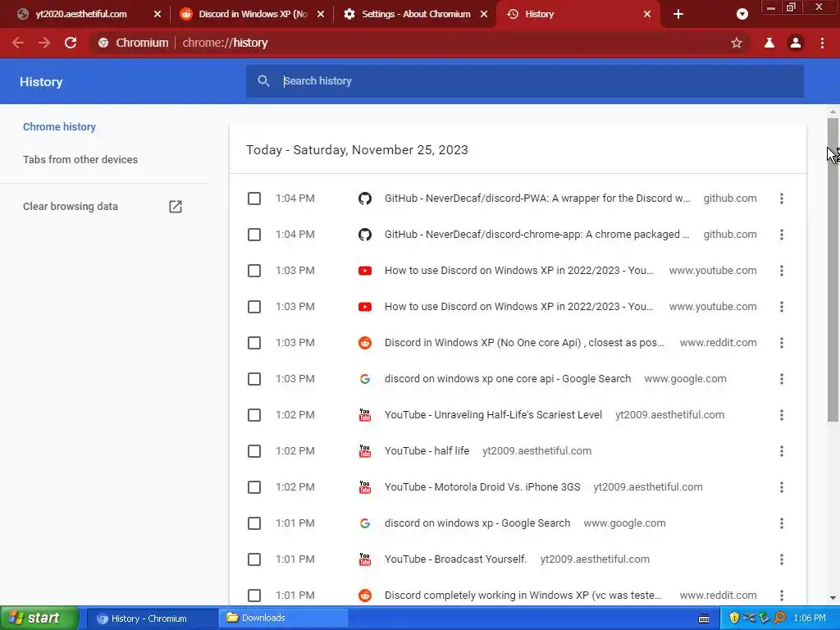Image resolution: width=840 pixels, height=630 pixels.
Task: Open more actions for YouTube - half life entry
Action: pyautogui.click(x=782, y=451)
